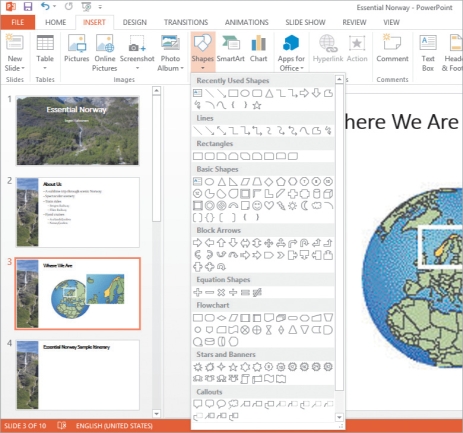Viewport: 463px width, 433px height.
Task: Open the Undo history dropdown arrow
Action: click(x=54, y=7)
